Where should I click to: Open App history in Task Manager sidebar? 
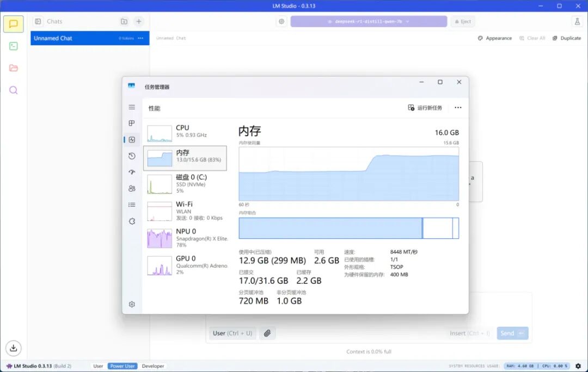tap(132, 156)
